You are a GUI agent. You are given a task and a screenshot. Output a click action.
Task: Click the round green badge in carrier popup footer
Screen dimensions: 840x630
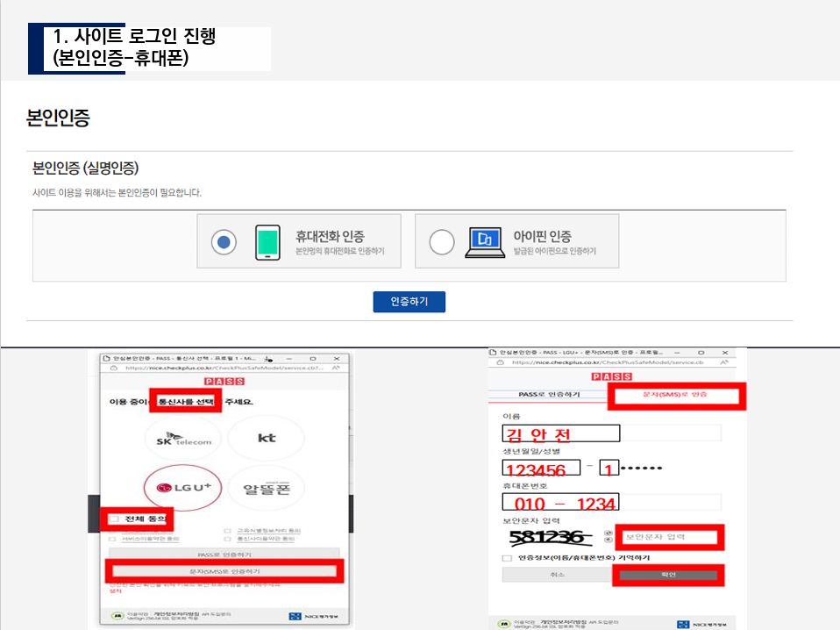117,616
